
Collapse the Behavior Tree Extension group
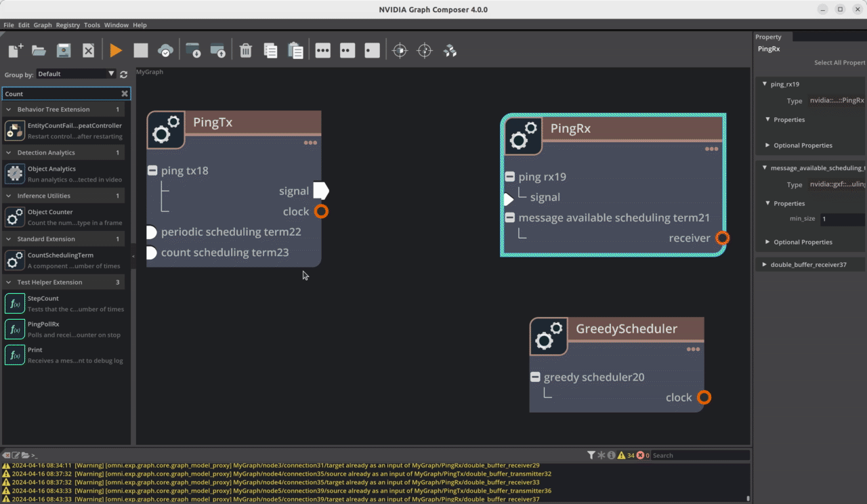click(9, 109)
